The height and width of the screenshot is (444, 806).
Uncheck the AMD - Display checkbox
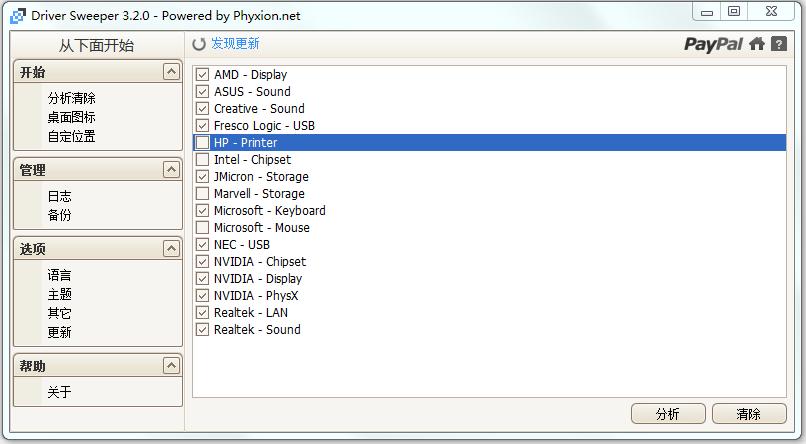pos(203,75)
